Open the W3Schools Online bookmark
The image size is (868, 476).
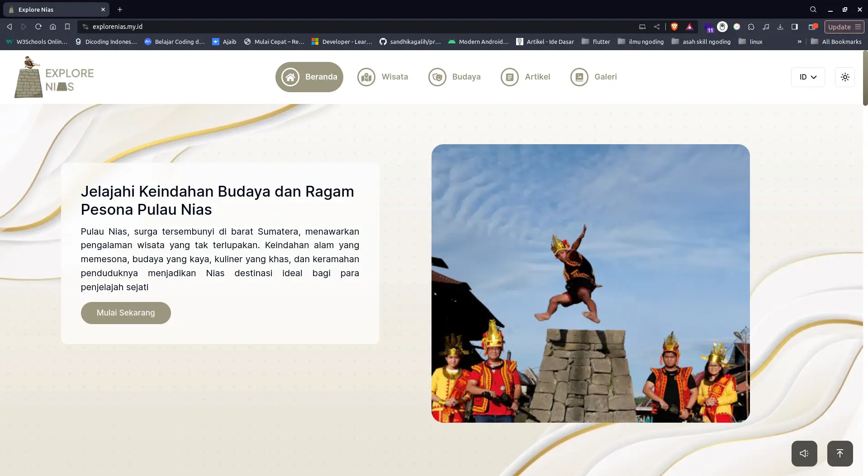(x=36, y=41)
